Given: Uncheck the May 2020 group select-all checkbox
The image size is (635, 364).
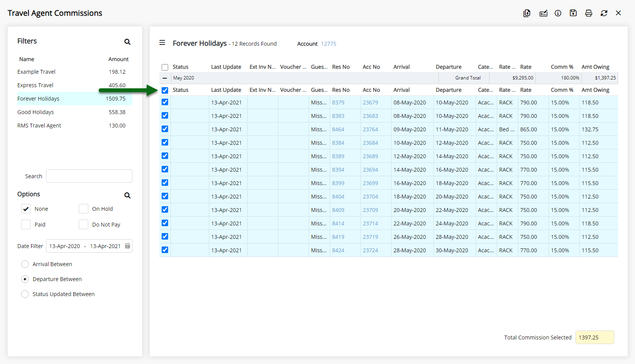Looking at the screenshot, I should (x=165, y=90).
